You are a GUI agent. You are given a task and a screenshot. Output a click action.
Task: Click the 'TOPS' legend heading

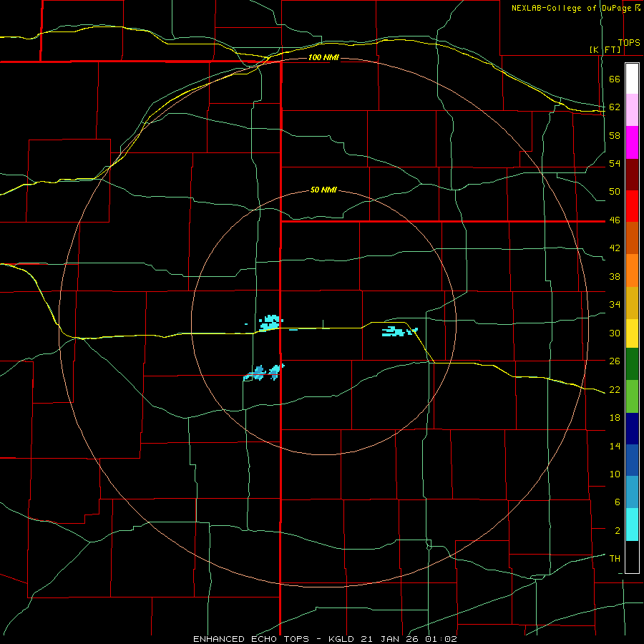coord(629,43)
